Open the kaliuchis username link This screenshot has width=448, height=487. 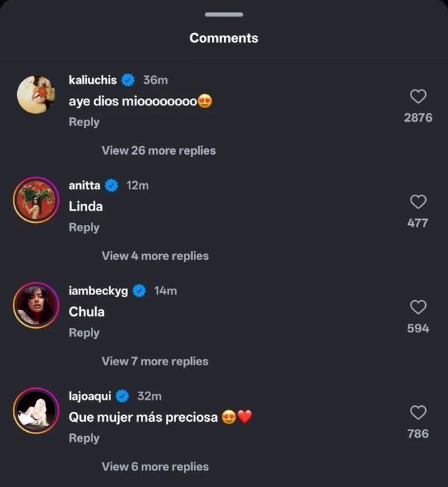coord(92,80)
